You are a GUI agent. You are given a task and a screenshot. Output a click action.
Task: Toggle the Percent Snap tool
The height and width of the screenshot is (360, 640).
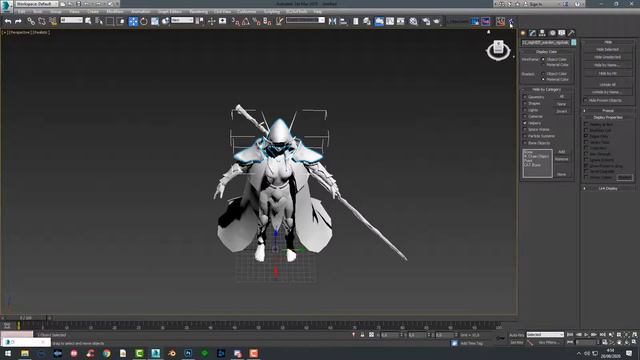[x=256, y=21]
